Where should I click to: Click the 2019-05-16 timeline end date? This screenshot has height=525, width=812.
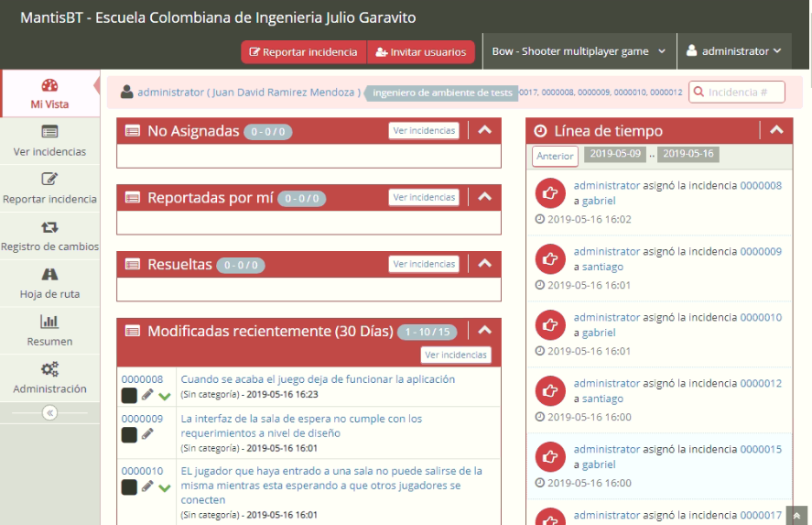coord(688,154)
